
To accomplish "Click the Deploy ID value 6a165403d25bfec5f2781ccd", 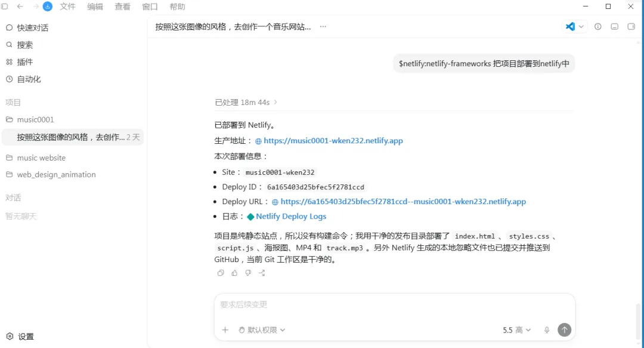I will click(315, 187).
